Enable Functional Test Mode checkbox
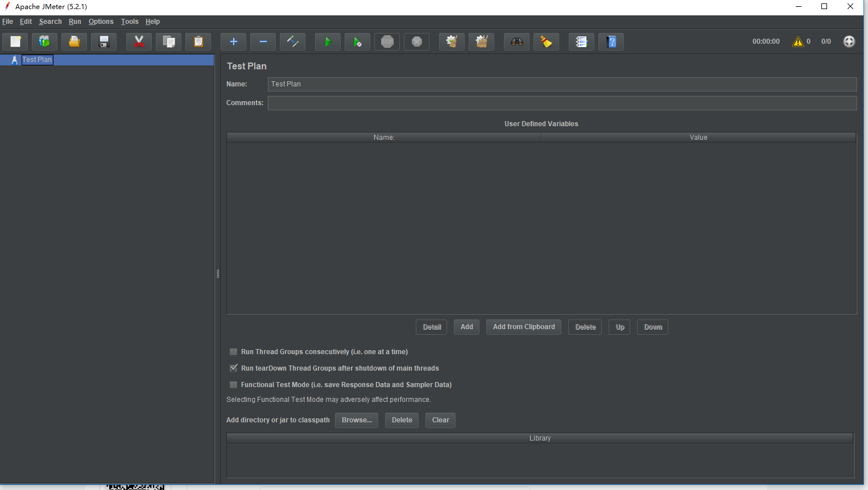Screen dimensions: 868x490 pyautogui.click(x=233, y=385)
